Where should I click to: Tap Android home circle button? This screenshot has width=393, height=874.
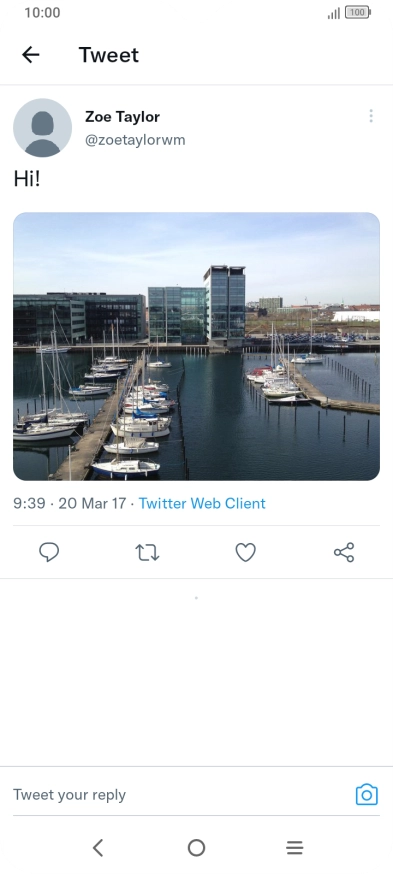click(196, 848)
